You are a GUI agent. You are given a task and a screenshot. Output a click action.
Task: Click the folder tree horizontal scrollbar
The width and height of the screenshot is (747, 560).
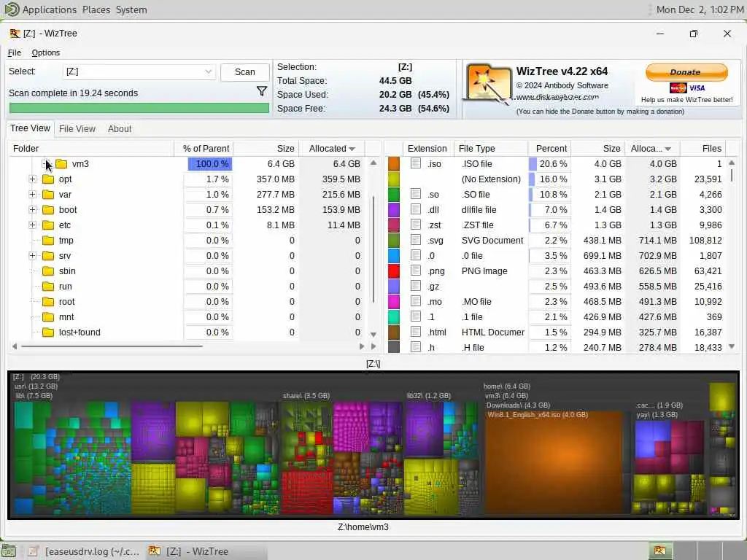[x=112, y=346]
